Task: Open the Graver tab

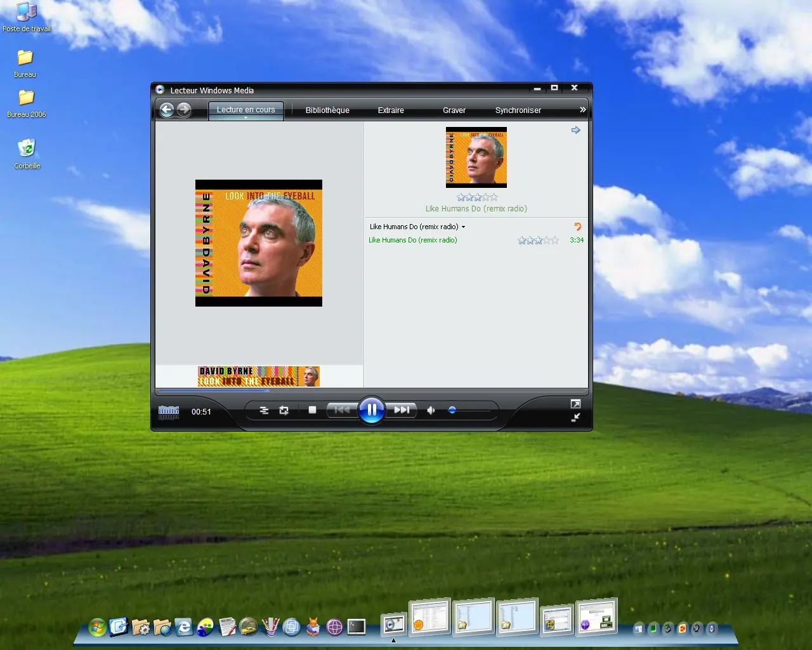Action: (x=454, y=110)
